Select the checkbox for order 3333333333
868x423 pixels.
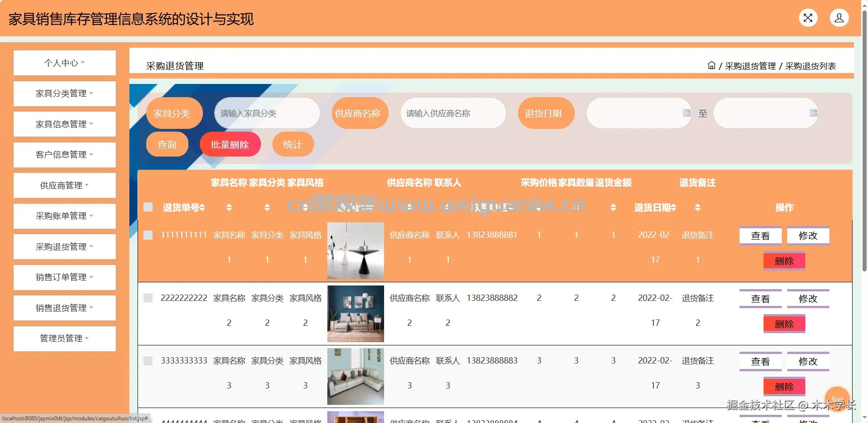(148, 361)
